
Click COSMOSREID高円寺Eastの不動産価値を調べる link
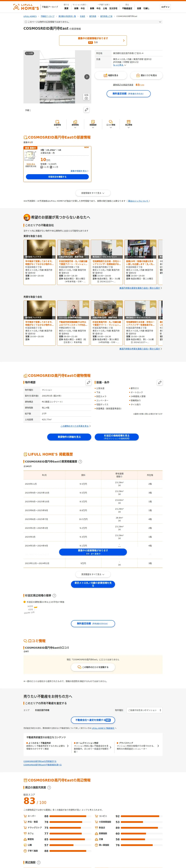point(43,765)
